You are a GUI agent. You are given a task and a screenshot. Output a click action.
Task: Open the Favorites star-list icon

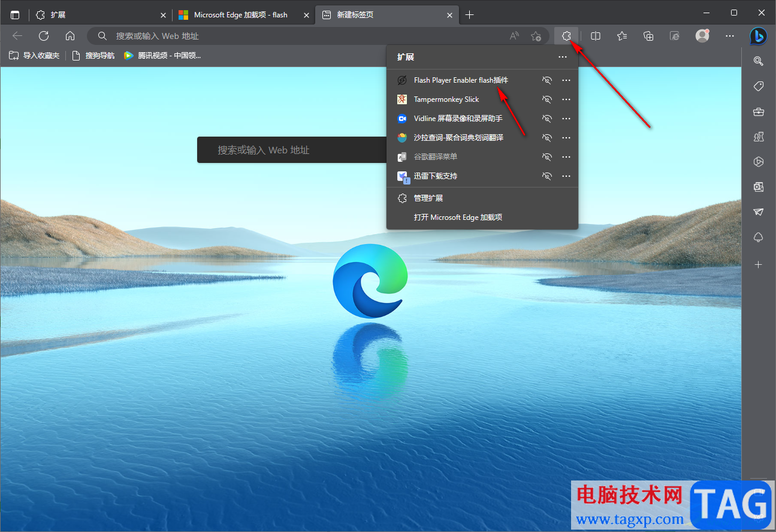coord(622,36)
